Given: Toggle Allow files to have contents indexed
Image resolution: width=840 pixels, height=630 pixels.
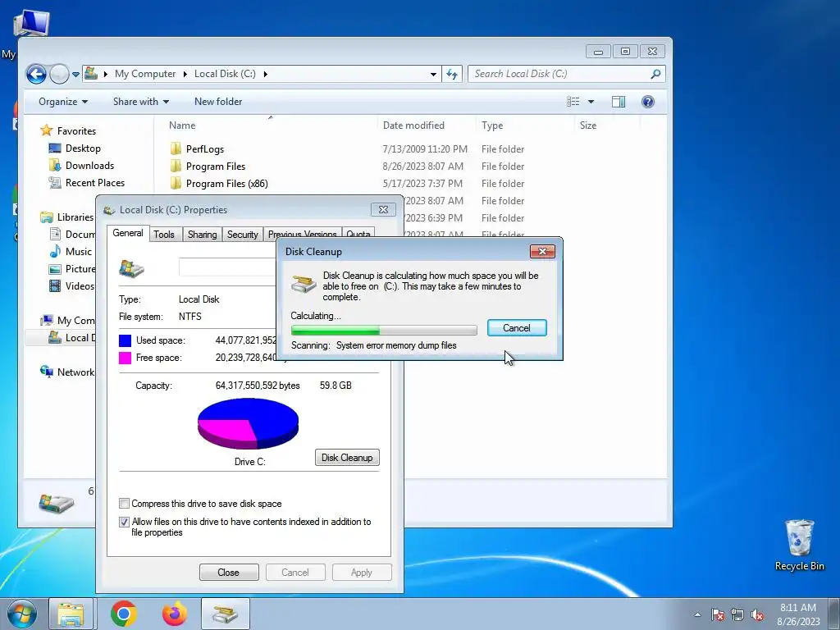Looking at the screenshot, I should [125, 522].
